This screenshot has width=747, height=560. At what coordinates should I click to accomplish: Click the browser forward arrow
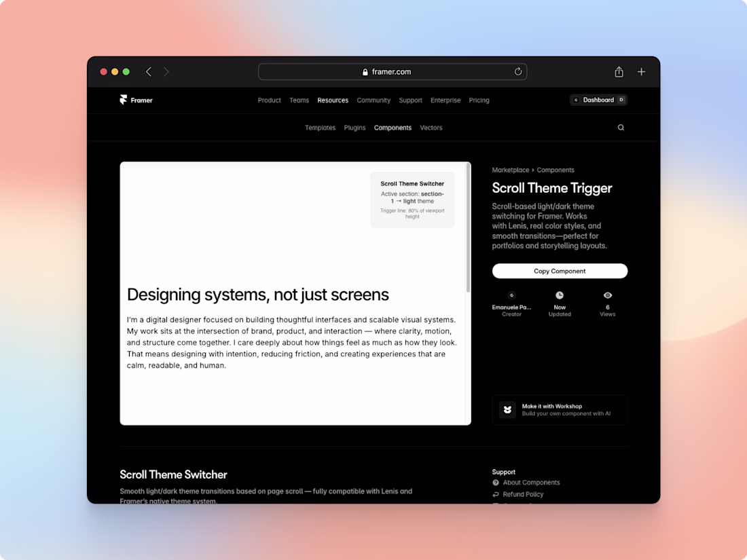tap(166, 71)
